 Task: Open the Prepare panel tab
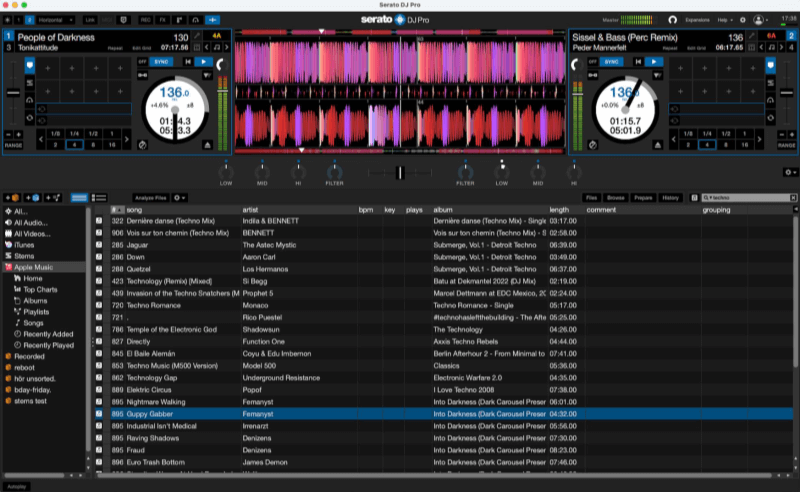pos(643,198)
